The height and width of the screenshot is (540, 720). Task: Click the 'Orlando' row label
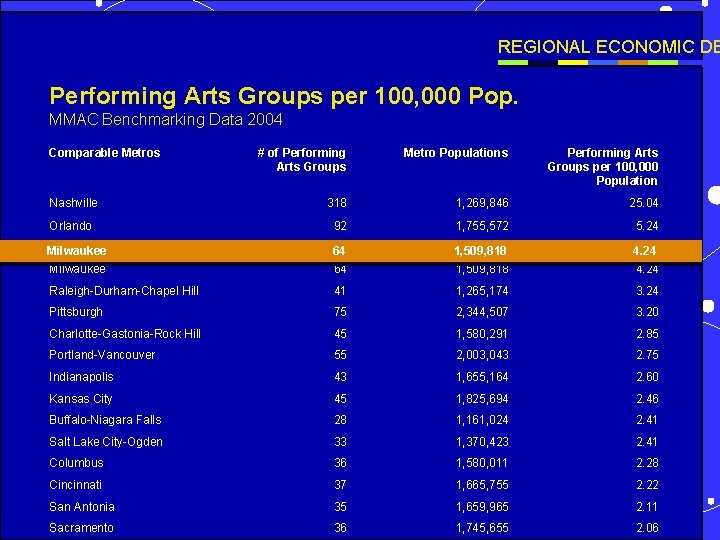(x=70, y=226)
